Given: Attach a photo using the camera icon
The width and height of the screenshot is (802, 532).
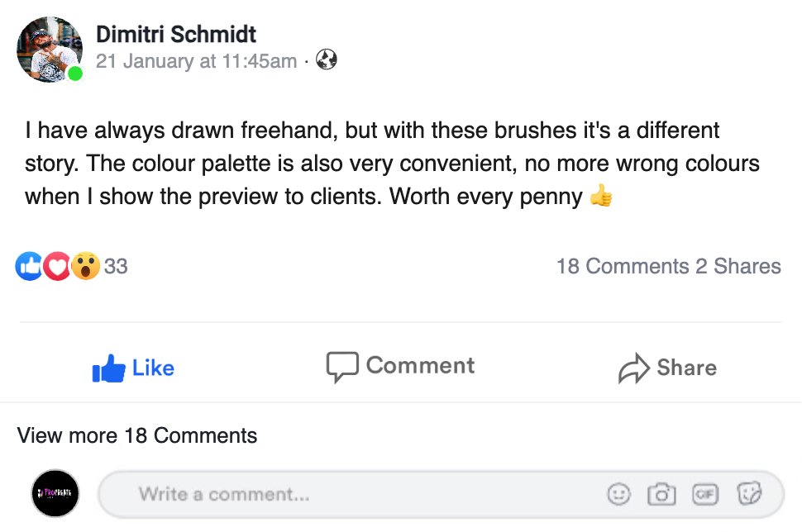Looking at the screenshot, I should 661,494.
